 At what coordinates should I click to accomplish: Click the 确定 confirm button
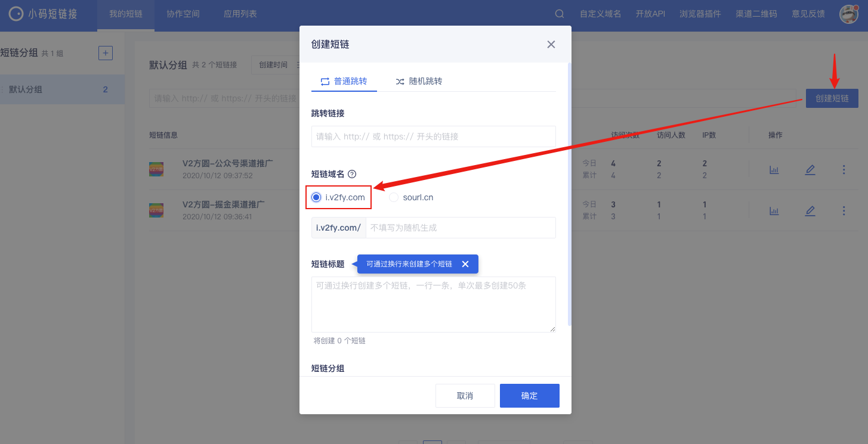[529, 396]
